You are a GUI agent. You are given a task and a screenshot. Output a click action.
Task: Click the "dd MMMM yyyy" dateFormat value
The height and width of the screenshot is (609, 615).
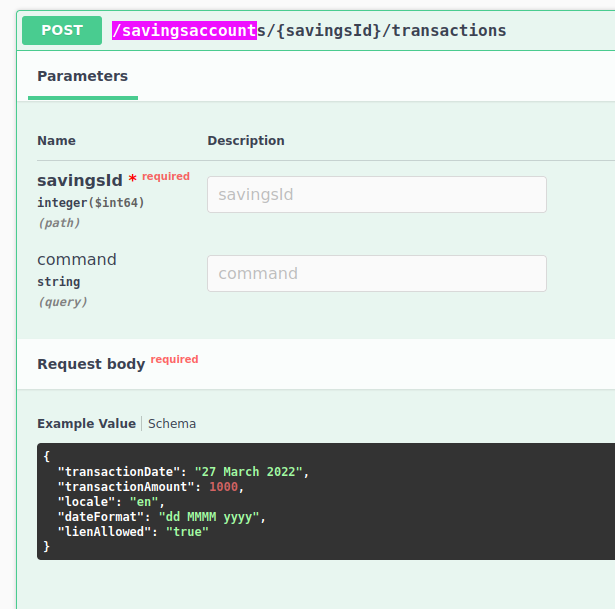(x=209, y=516)
